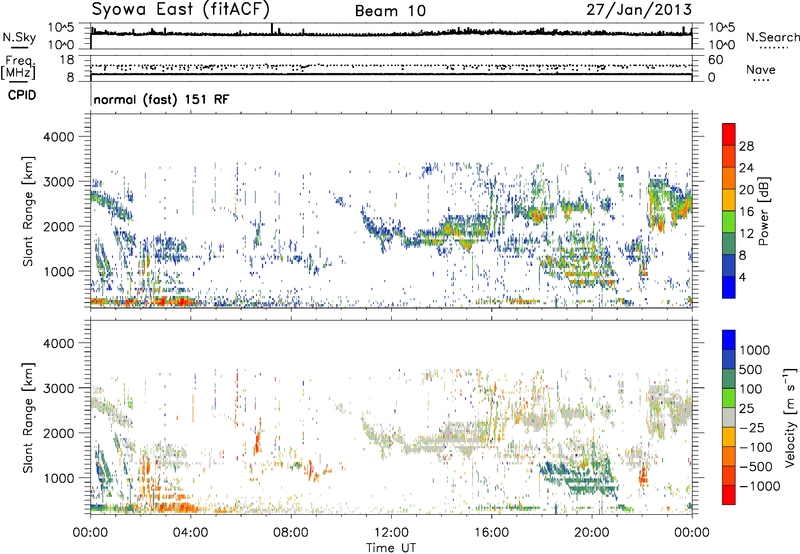
Task: Select 'normal (fast) 151 RF' text
Action: (x=161, y=99)
